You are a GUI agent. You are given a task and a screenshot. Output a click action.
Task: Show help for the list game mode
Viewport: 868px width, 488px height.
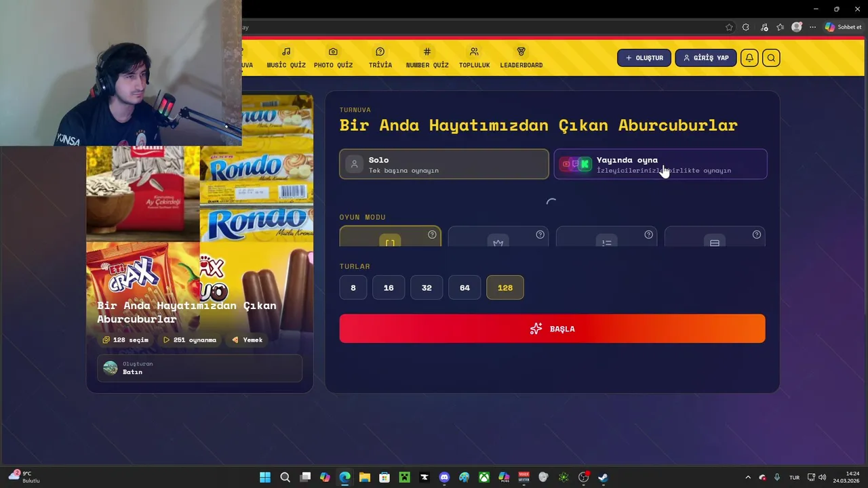648,235
